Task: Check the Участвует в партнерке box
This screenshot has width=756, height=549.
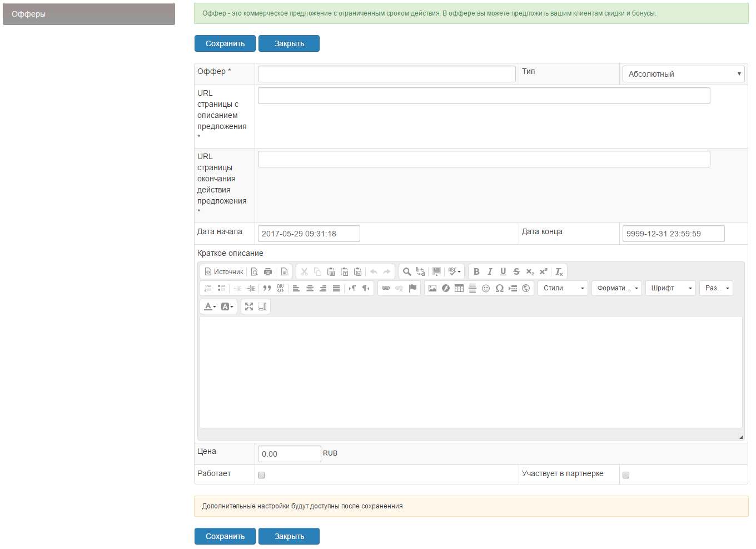Action: click(x=626, y=475)
